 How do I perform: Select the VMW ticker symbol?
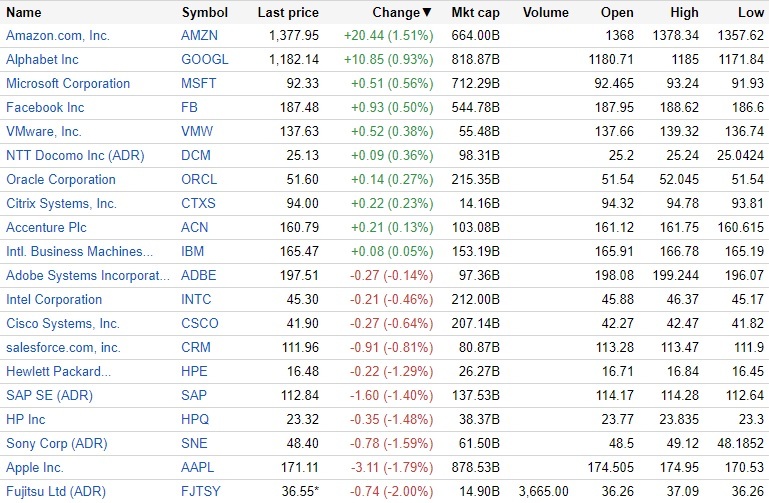197,131
